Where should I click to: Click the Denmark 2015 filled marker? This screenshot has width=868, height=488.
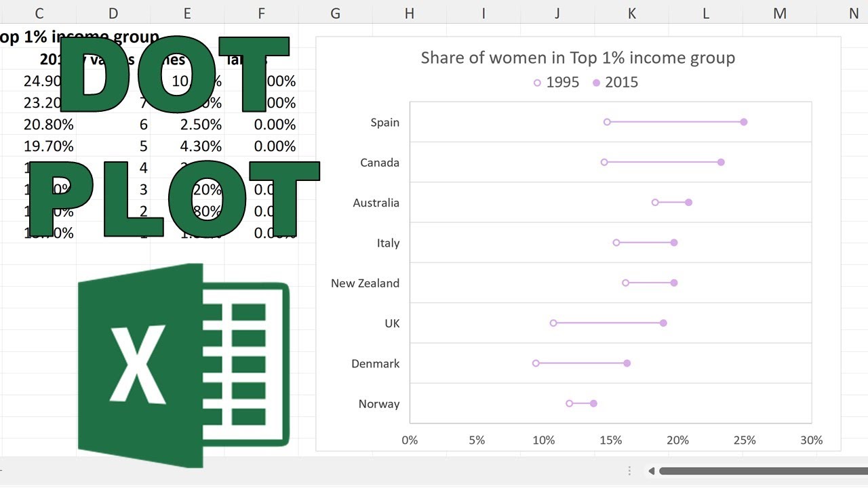pos(627,363)
